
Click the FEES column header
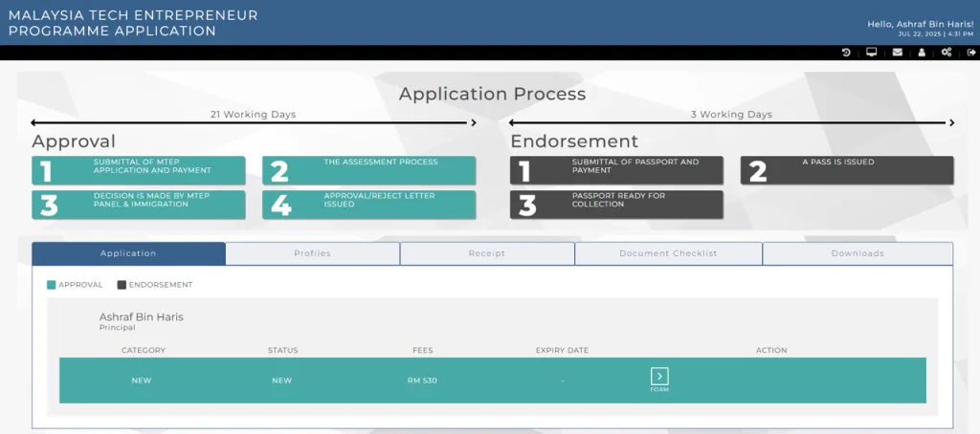coord(422,350)
